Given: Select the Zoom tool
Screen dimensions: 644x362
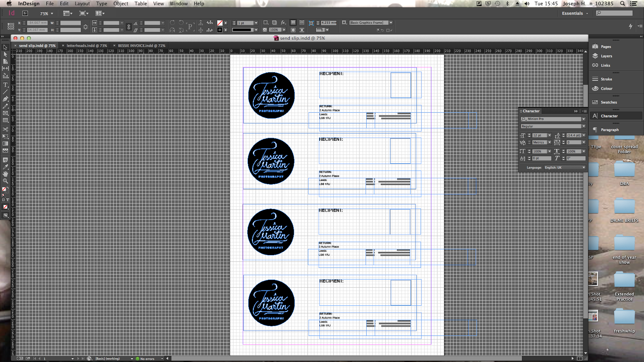Looking at the screenshot, I should point(5,181).
